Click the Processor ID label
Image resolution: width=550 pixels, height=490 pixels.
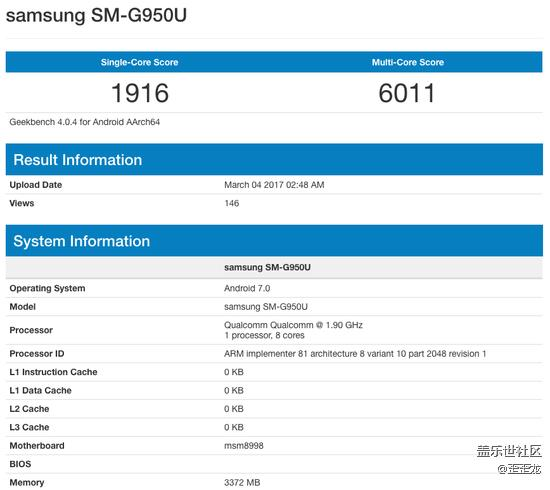[37, 354]
